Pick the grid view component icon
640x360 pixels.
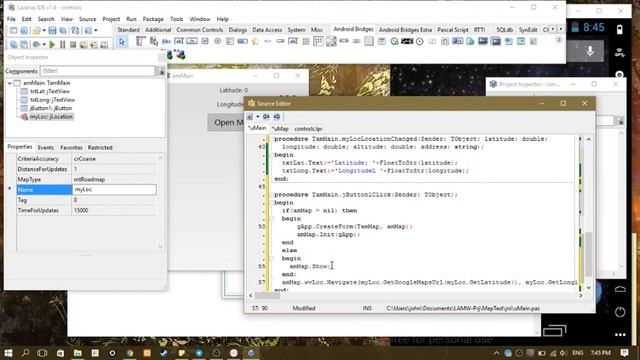click(x=318, y=41)
